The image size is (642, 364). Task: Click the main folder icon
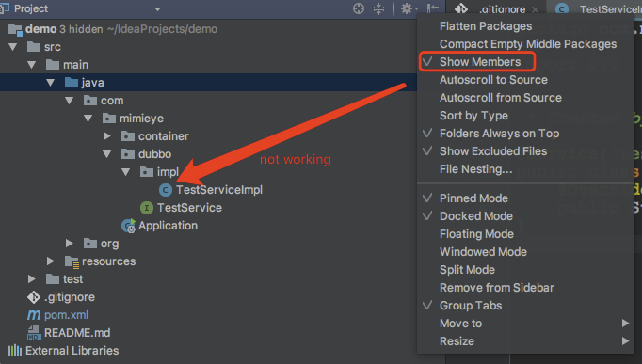(x=53, y=65)
